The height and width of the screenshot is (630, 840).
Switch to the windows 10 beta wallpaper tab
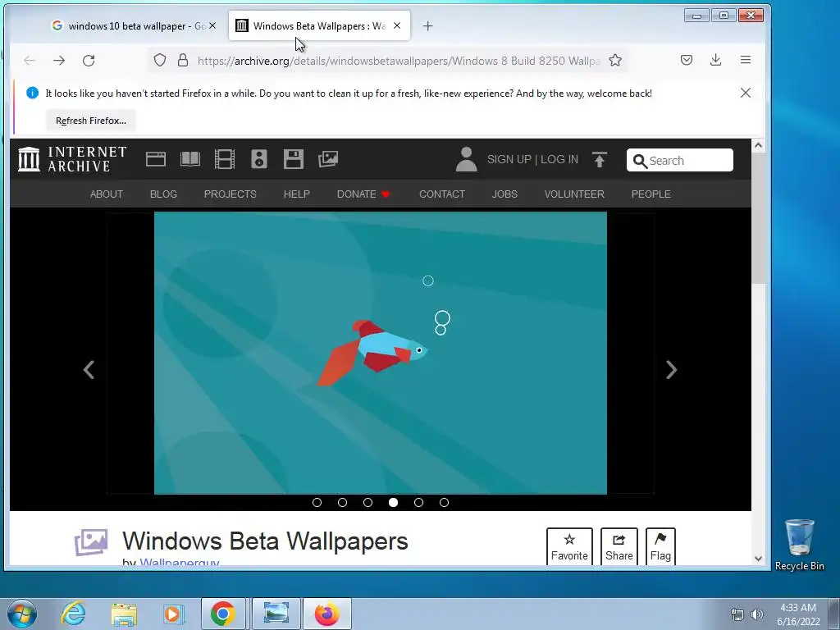[x=134, y=25]
